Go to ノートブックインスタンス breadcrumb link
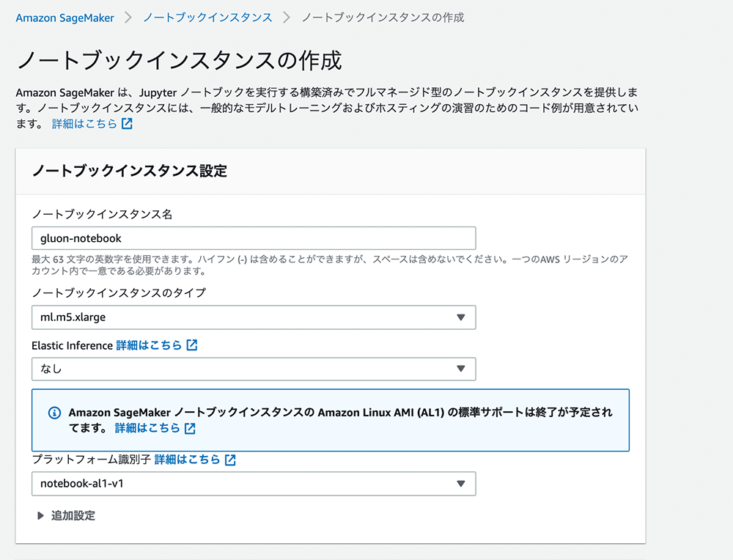 click(x=207, y=18)
